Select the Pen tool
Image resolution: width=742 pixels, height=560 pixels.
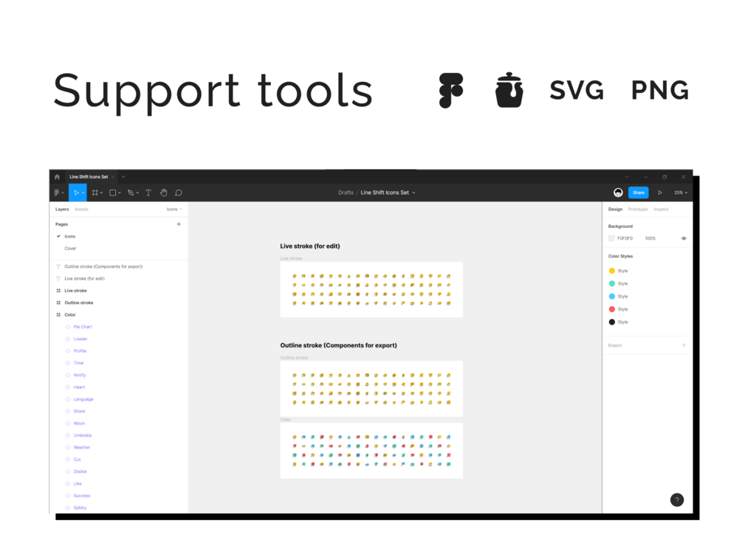pyautogui.click(x=131, y=193)
